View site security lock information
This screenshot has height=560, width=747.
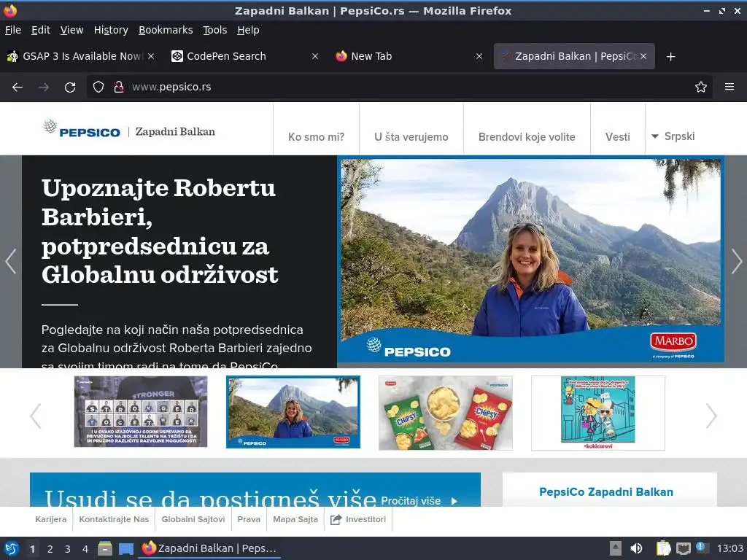pos(119,87)
